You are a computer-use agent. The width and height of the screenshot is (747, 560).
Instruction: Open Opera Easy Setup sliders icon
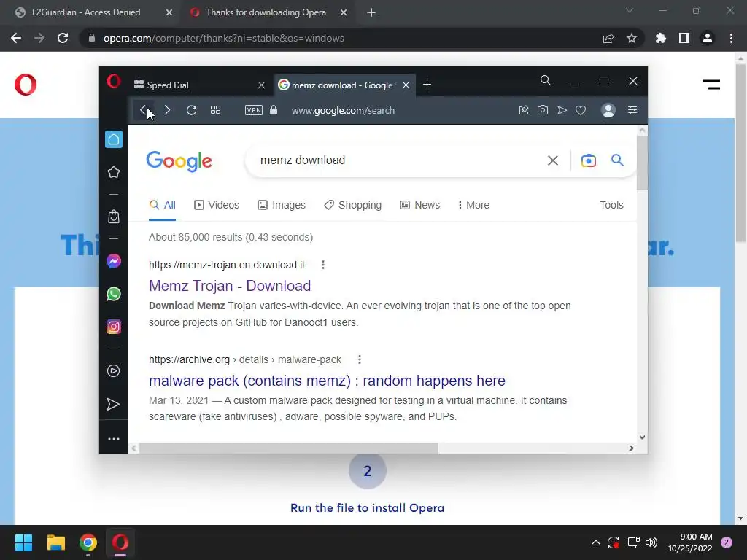(x=632, y=110)
